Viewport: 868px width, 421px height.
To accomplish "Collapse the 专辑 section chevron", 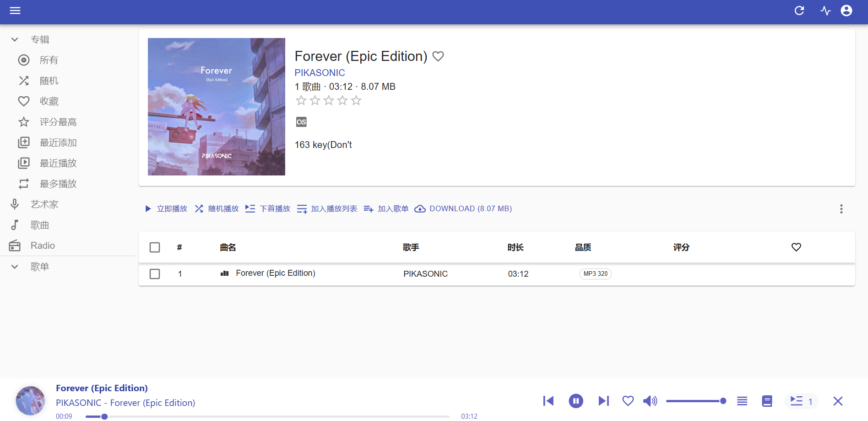I will [x=15, y=39].
